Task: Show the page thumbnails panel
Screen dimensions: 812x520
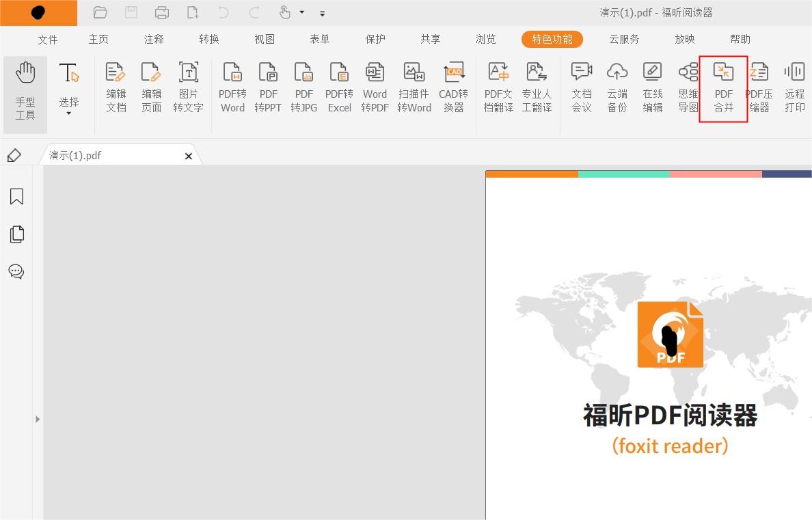Action: click(x=16, y=234)
